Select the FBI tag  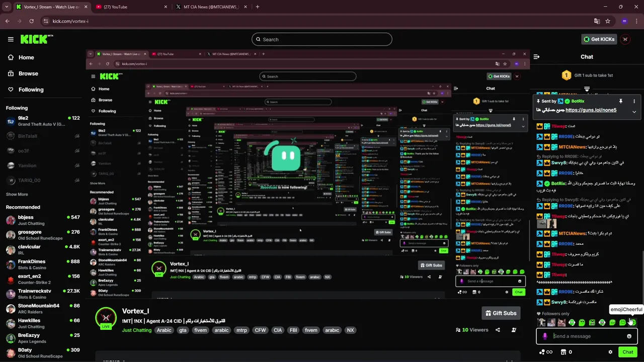point(293,330)
